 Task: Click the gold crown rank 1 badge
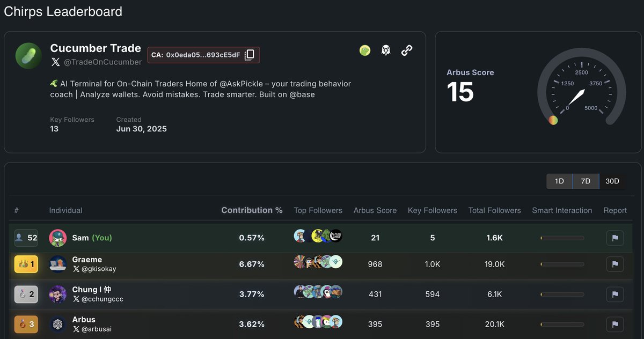[26, 264]
